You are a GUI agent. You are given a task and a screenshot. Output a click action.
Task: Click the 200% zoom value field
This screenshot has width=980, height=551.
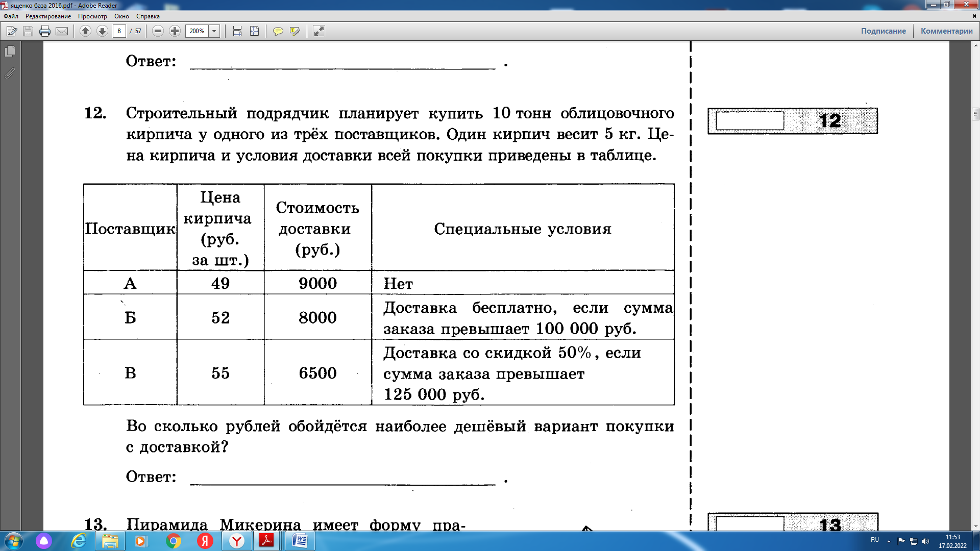pos(197,31)
